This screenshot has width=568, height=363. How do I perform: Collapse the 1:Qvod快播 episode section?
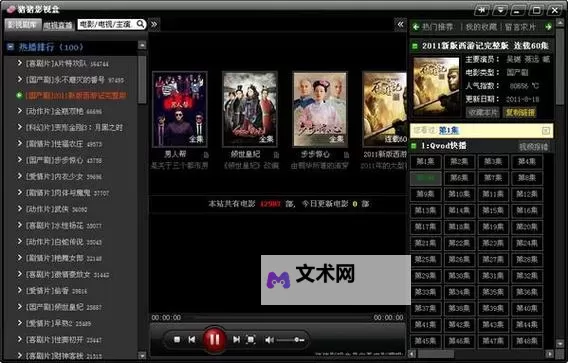pyautogui.click(x=414, y=146)
